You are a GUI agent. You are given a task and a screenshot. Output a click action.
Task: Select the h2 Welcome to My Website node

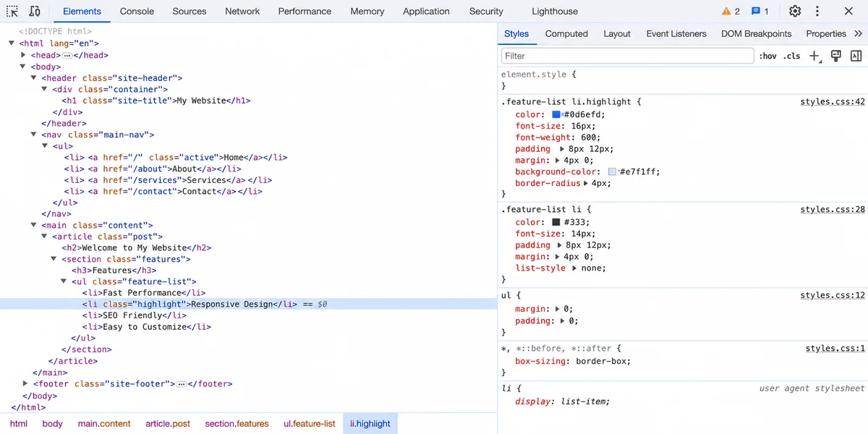click(137, 247)
